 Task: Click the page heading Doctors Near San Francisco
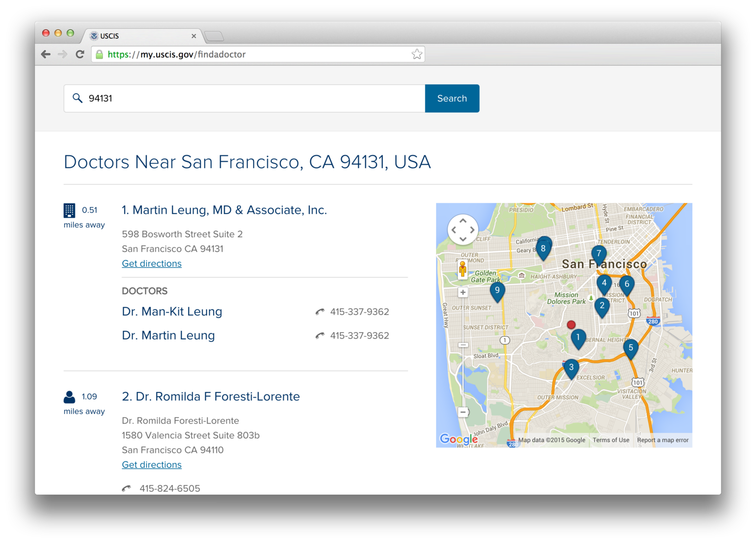[x=247, y=162]
